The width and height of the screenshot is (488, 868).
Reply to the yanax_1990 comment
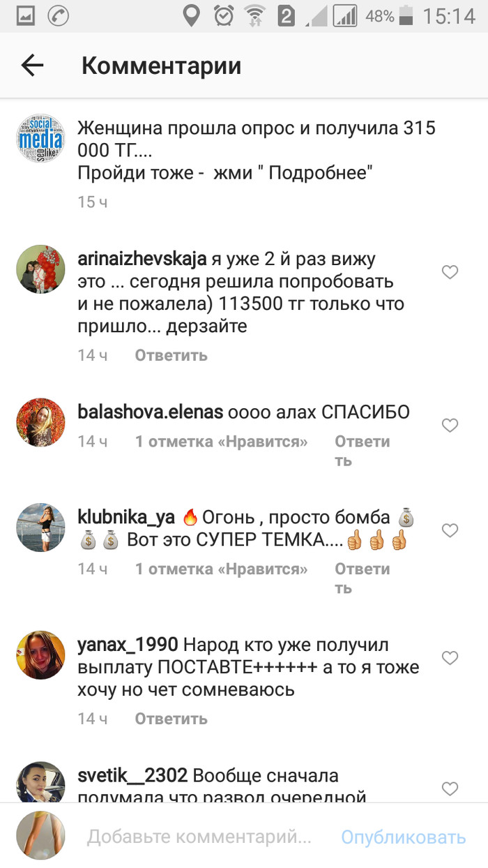click(x=171, y=719)
